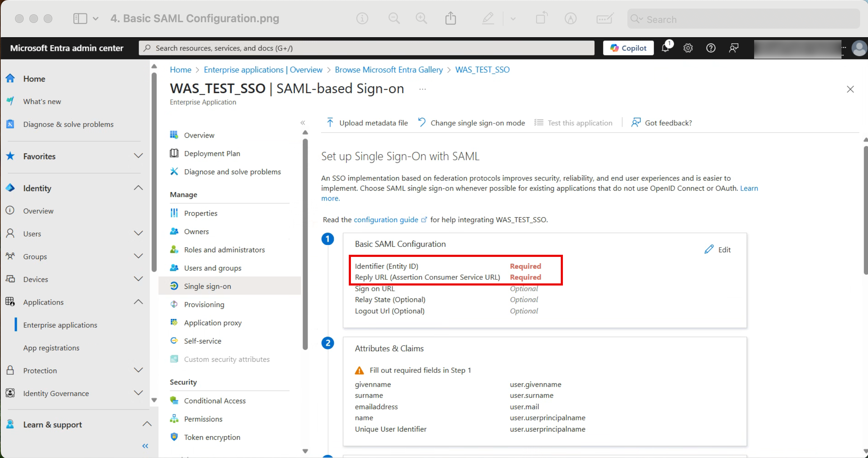Open Diagnose and solve problems in resource menu

(232, 172)
